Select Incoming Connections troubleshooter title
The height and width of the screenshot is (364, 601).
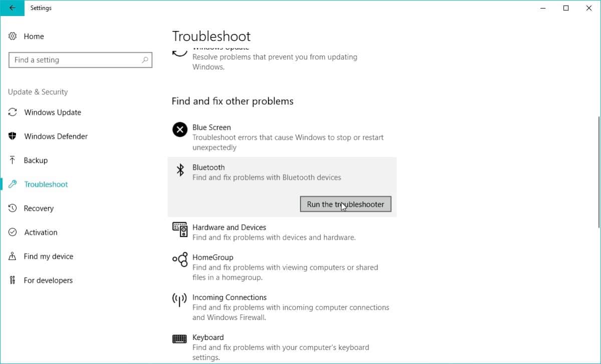(229, 297)
